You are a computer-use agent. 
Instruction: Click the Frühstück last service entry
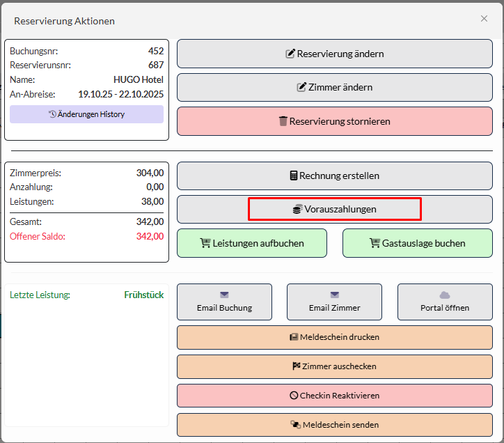(143, 295)
